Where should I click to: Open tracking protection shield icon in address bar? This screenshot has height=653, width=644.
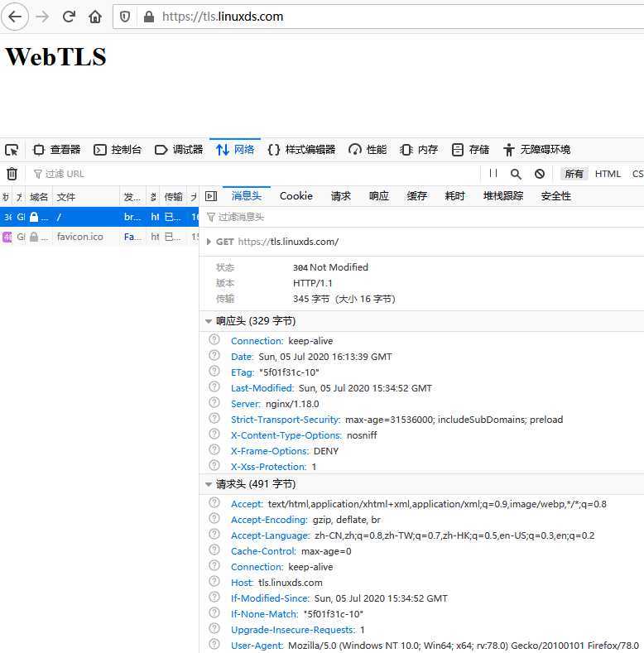pyautogui.click(x=125, y=17)
